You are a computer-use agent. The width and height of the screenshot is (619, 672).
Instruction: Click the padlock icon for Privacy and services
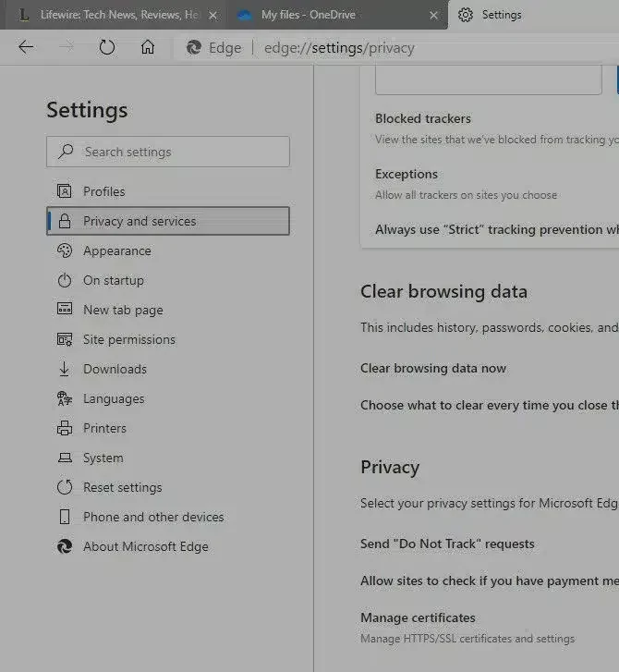click(65, 221)
